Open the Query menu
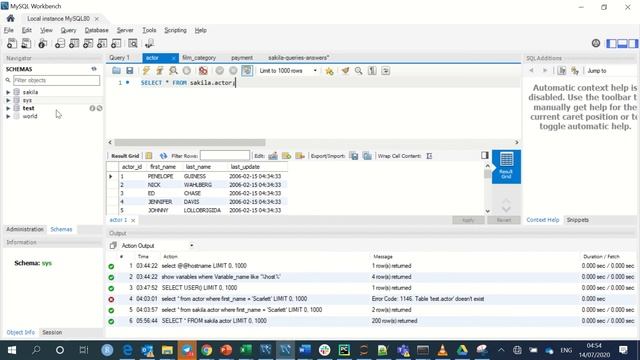 pyautogui.click(x=68, y=30)
